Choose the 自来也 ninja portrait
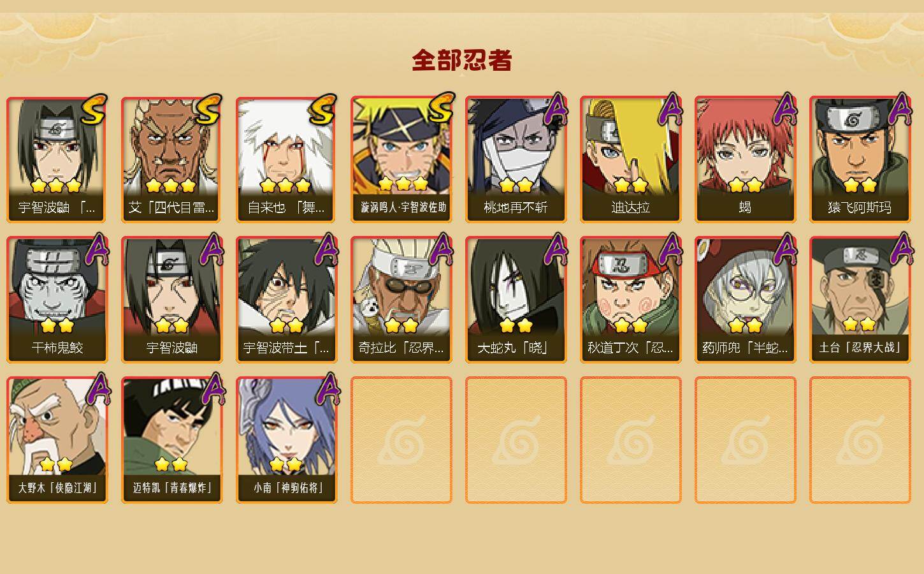 coord(287,159)
